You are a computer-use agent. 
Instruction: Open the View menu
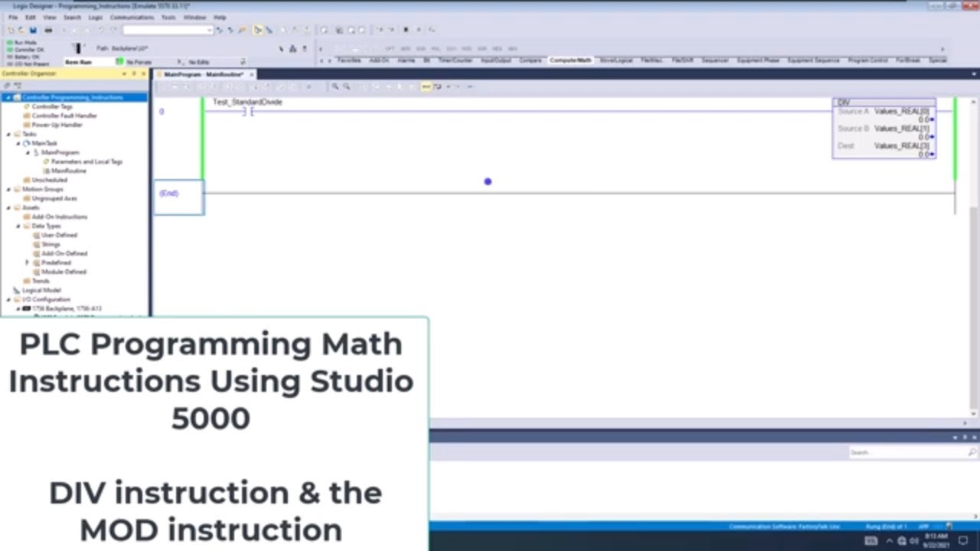tap(50, 17)
